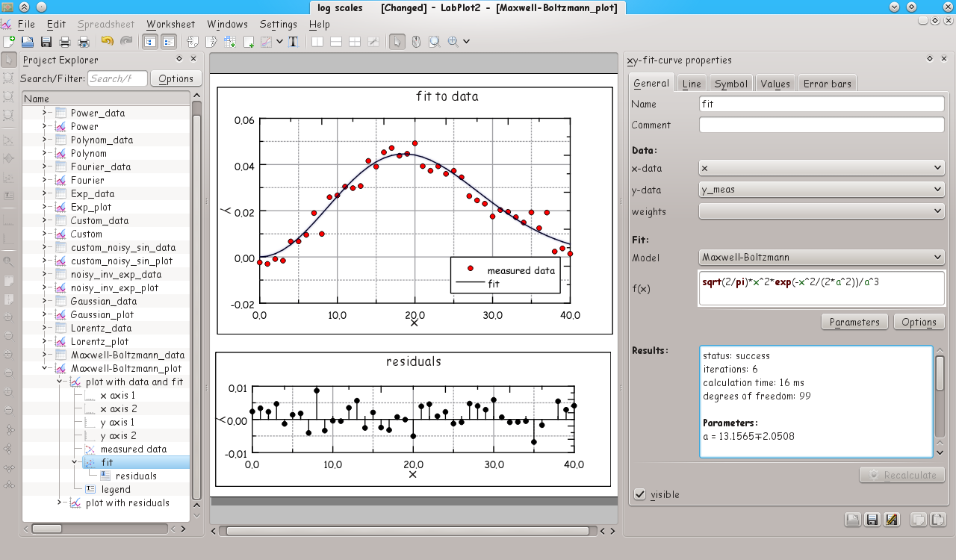This screenshot has width=956, height=560.
Task: Undo the last action
Action: 106,41
